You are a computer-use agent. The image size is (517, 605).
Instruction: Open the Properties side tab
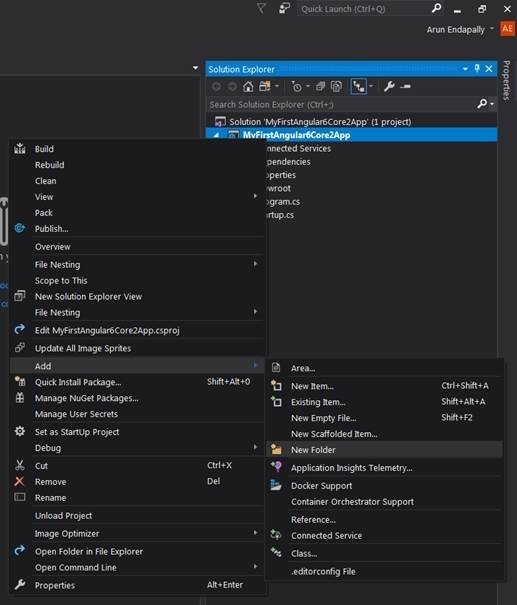[507, 80]
